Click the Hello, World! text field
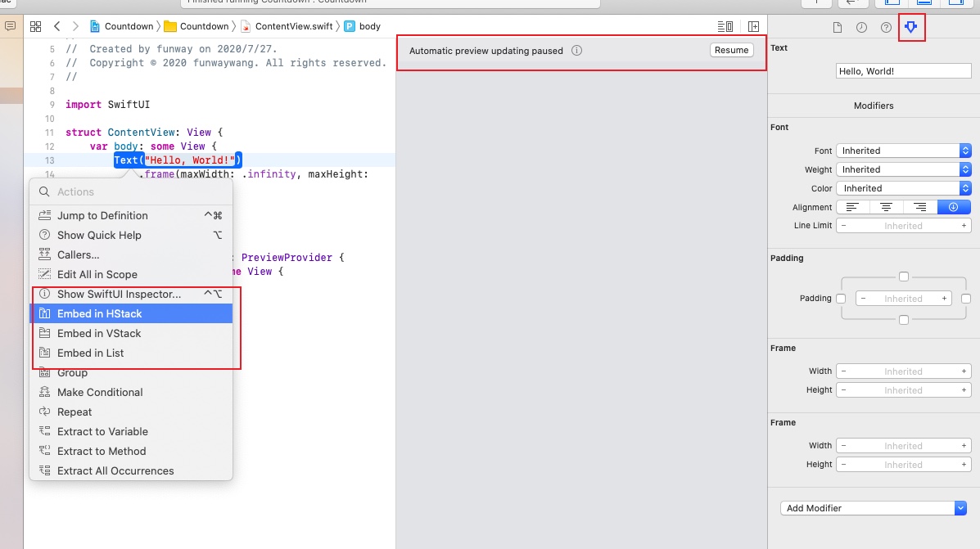Image resolution: width=980 pixels, height=549 pixels. 903,71
